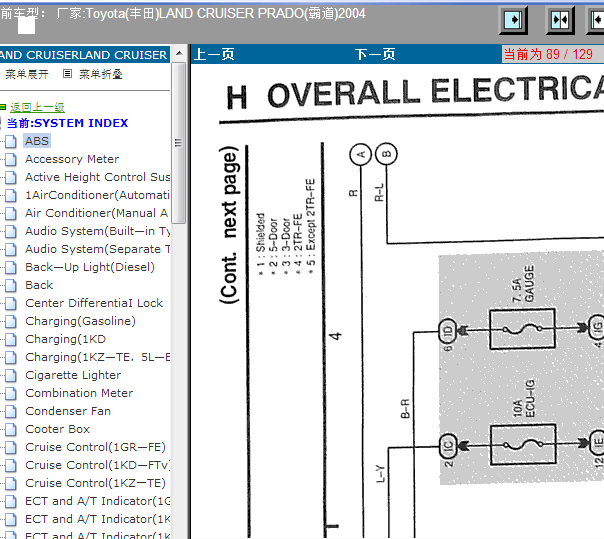This screenshot has width=604, height=539.
Task: Click document icon beside Cruise Control(1GR-FE)
Action: [x=11, y=447]
